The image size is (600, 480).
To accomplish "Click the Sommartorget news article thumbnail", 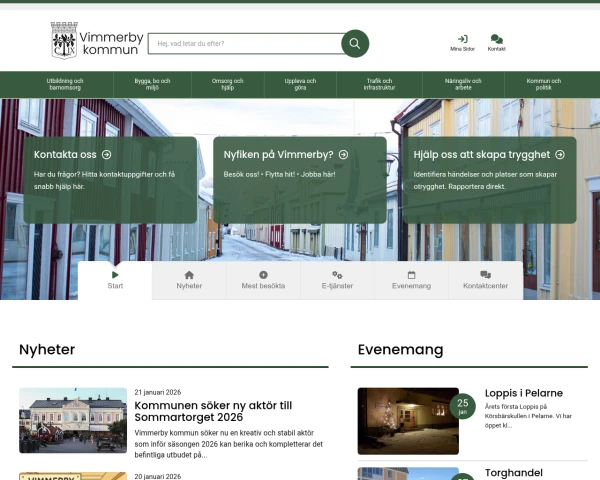I will [73, 420].
